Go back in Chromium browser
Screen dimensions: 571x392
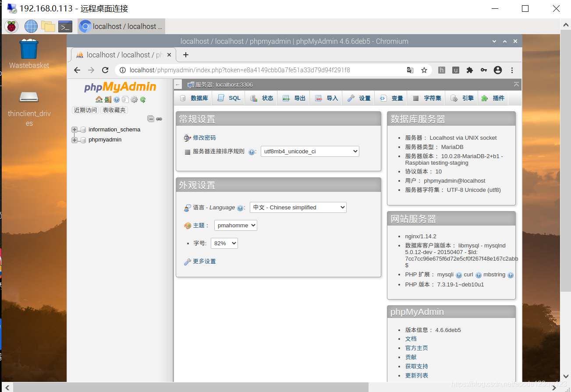point(77,70)
